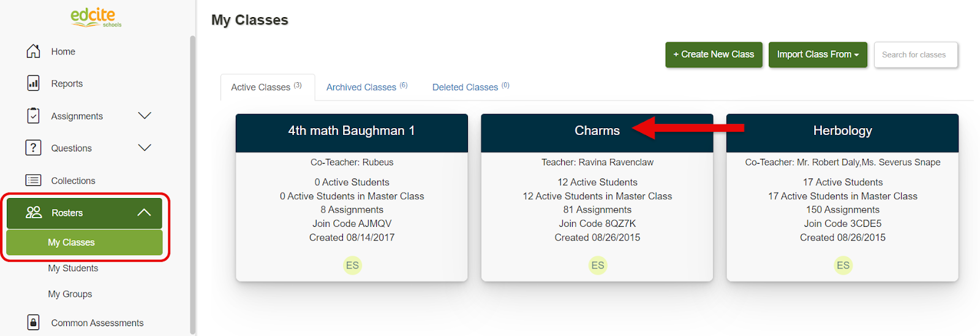Focus the Search for classes field
This screenshot has width=980, height=336.
point(916,55)
